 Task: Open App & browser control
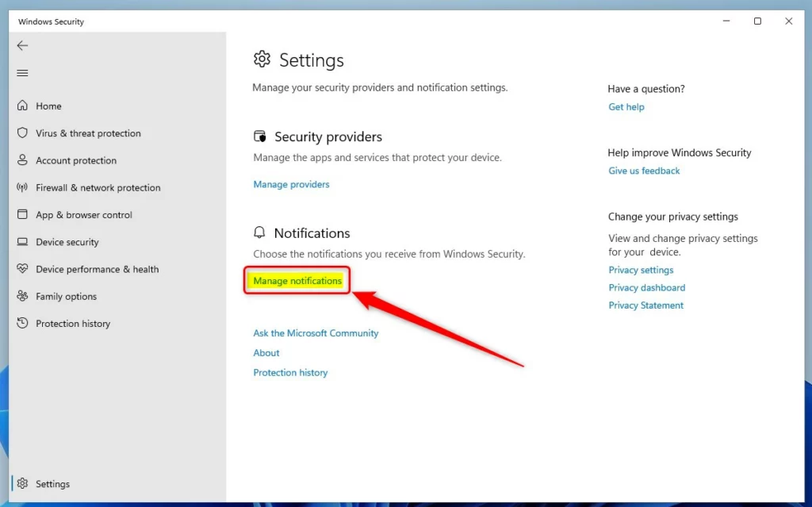pyautogui.click(x=84, y=214)
